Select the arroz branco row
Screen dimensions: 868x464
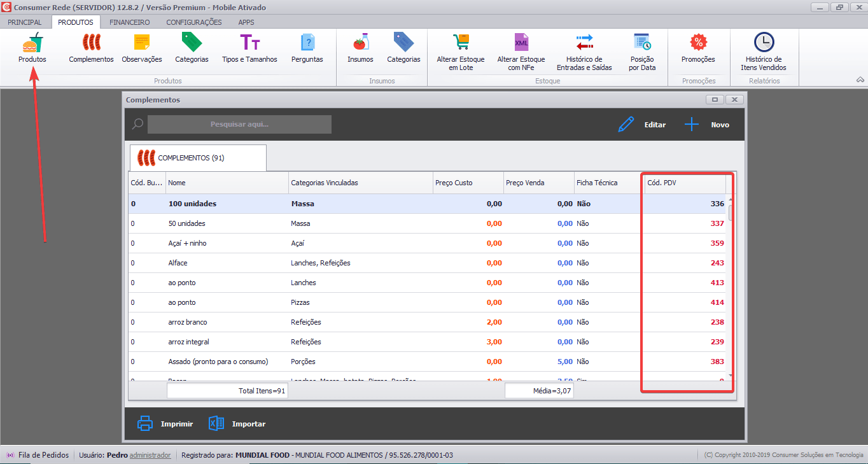pyautogui.click(x=428, y=322)
